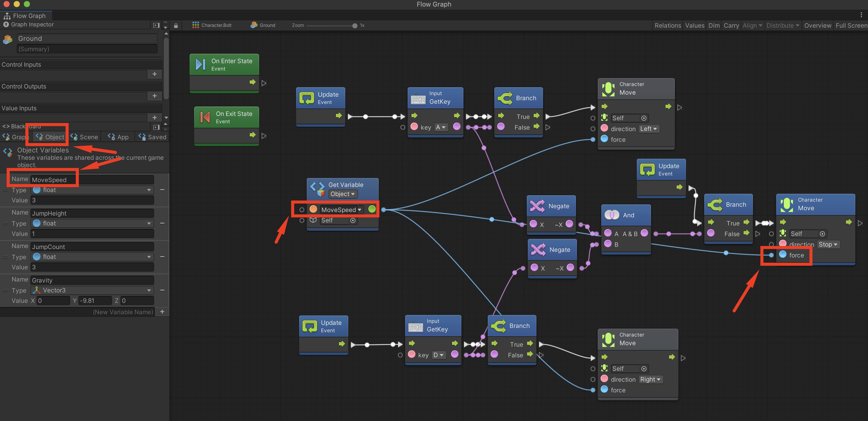Open the Object kind dropdown on Get Variable
This screenshot has height=421, width=868.
coord(343,194)
